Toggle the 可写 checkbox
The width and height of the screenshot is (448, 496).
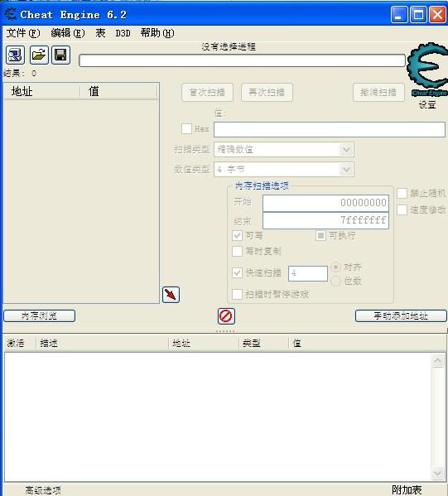(x=238, y=235)
